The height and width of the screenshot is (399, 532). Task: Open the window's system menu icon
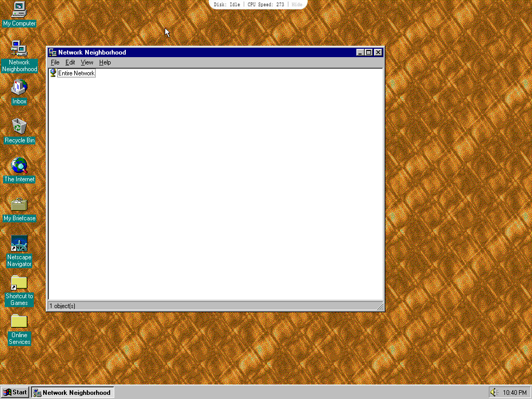[x=52, y=52]
